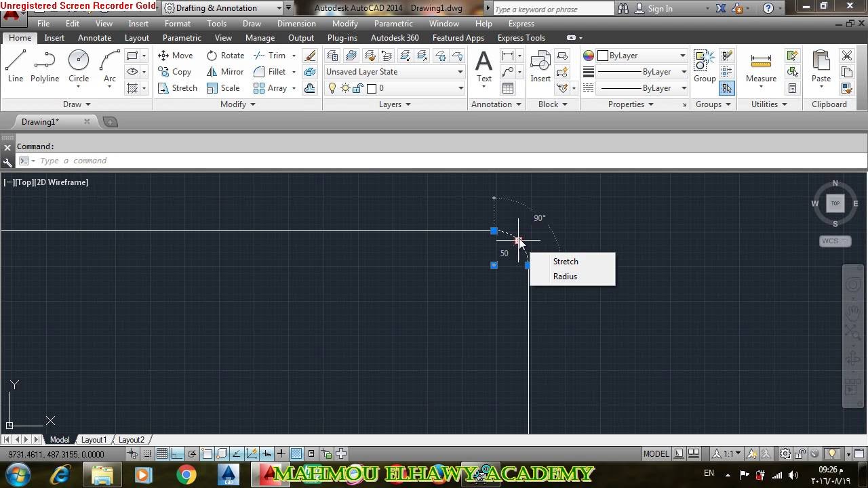Viewport: 868px width, 488px height.
Task: Toggle Snap Mode in the status bar
Action: pos(148,454)
